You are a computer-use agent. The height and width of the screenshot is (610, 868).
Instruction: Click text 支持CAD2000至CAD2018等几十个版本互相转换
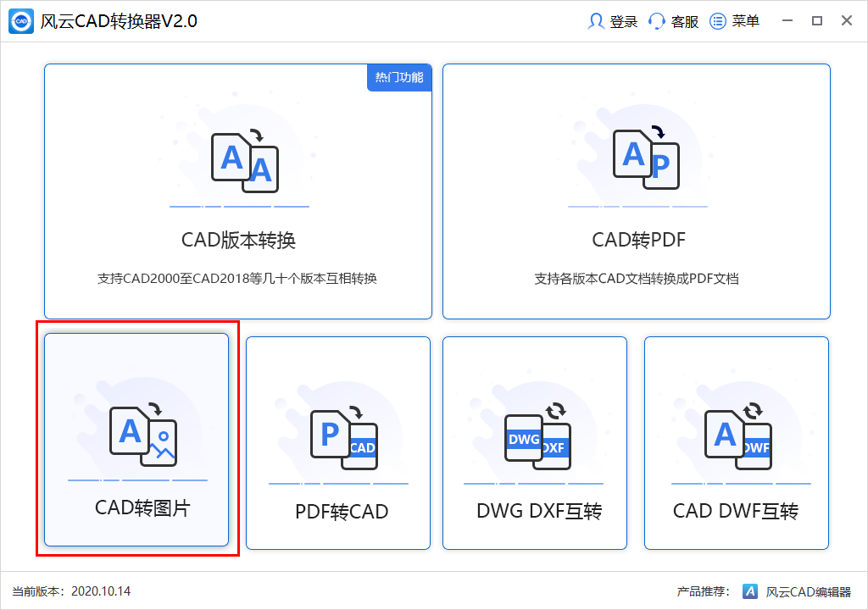point(237,279)
